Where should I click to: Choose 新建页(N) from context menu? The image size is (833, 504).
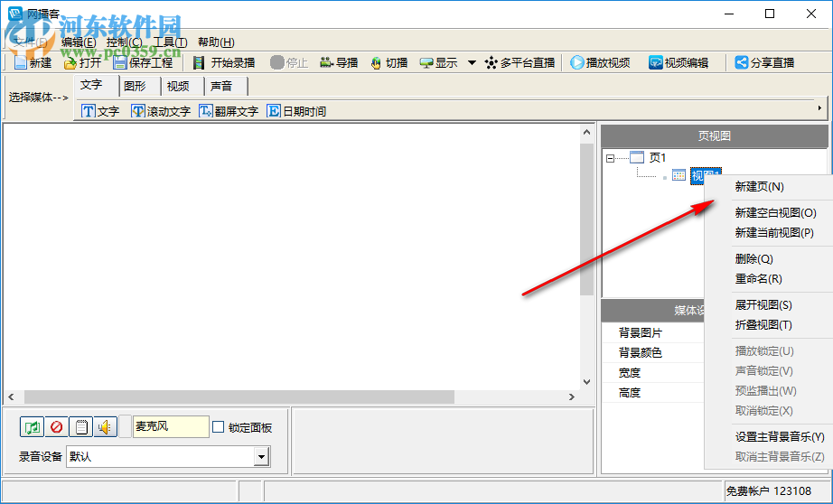pyautogui.click(x=768, y=186)
